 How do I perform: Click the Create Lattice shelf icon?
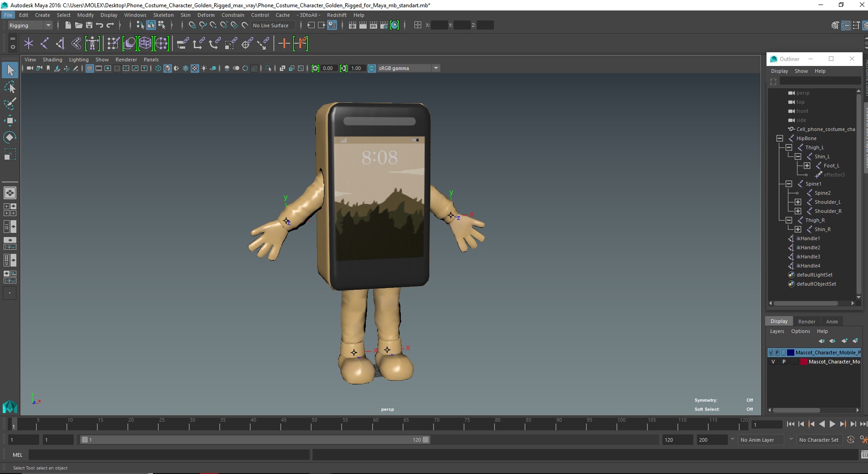(145, 44)
